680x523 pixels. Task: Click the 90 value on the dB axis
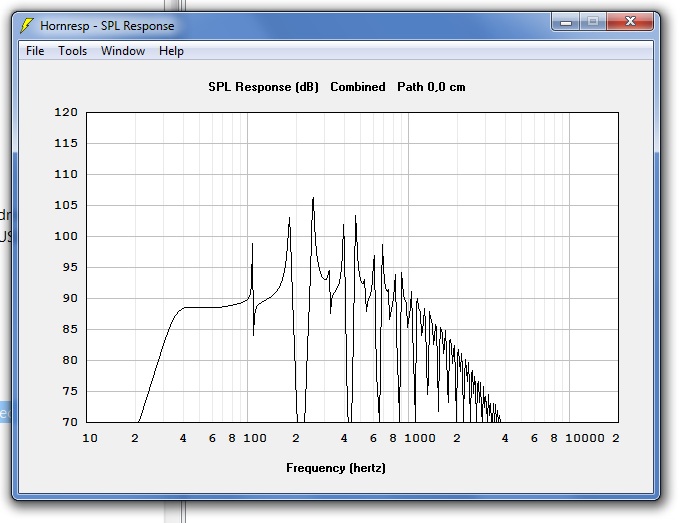(x=70, y=298)
